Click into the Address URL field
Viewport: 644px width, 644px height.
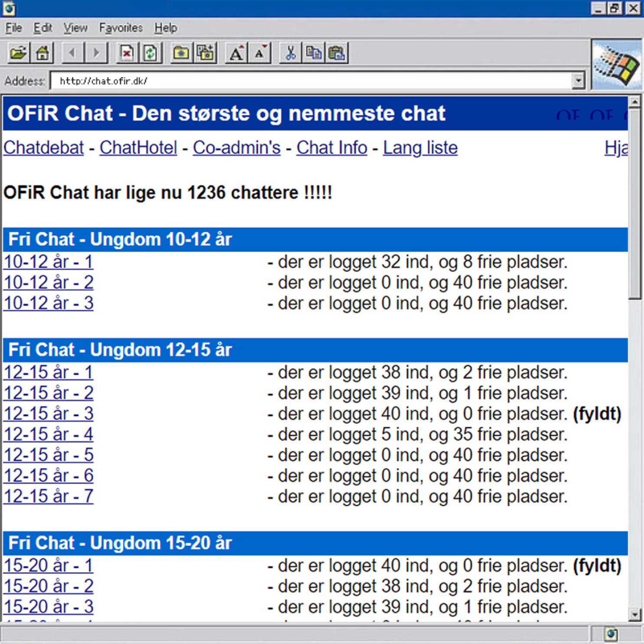[311, 81]
